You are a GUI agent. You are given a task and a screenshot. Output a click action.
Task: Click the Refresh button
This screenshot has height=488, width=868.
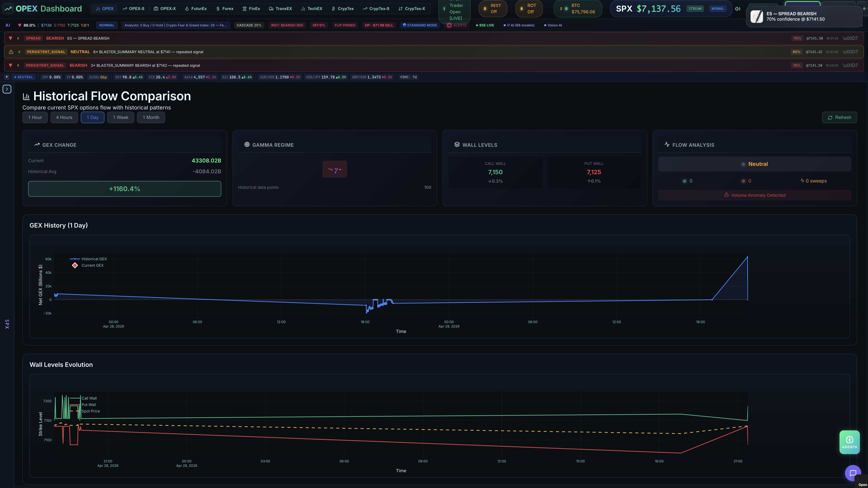coord(839,118)
